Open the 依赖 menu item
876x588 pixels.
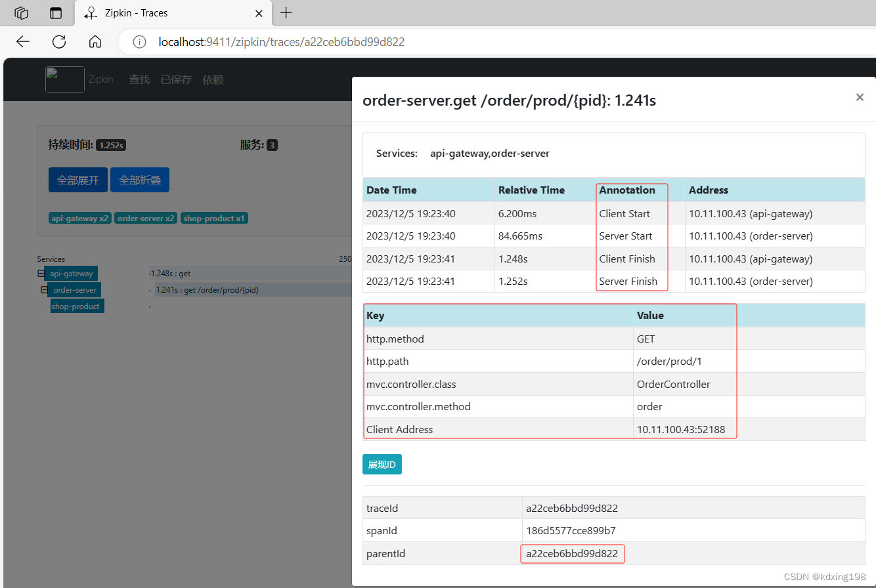[x=213, y=79]
